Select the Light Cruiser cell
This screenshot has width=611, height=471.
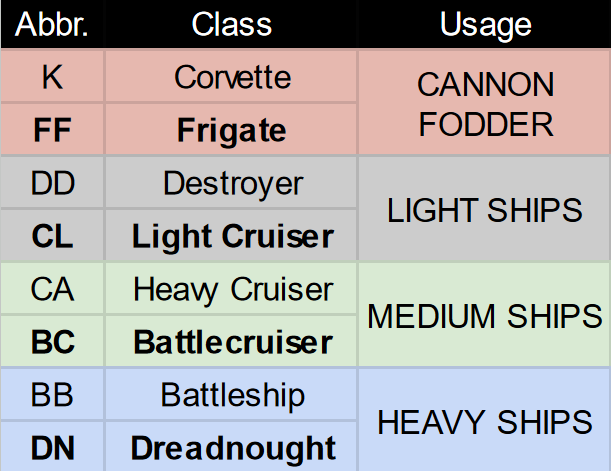coord(232,237)
